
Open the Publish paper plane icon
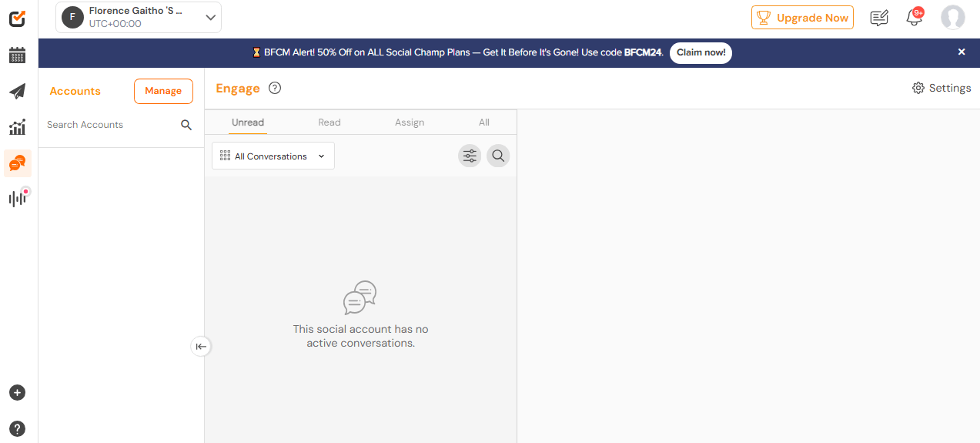point(17,92)
